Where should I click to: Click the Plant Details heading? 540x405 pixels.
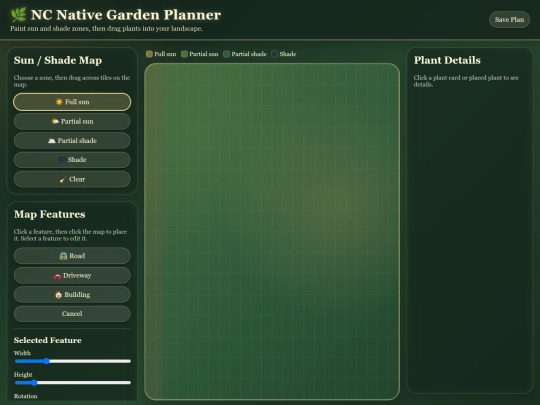coord(447,60)
